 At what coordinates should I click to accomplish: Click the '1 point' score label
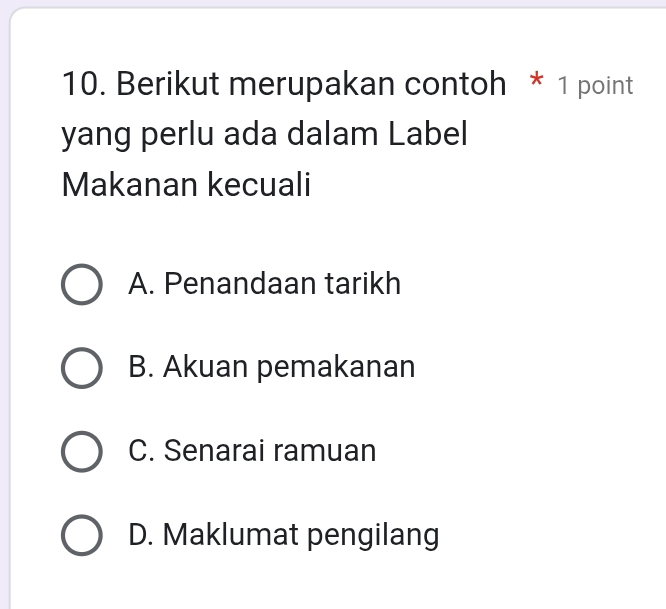point(596,86)
